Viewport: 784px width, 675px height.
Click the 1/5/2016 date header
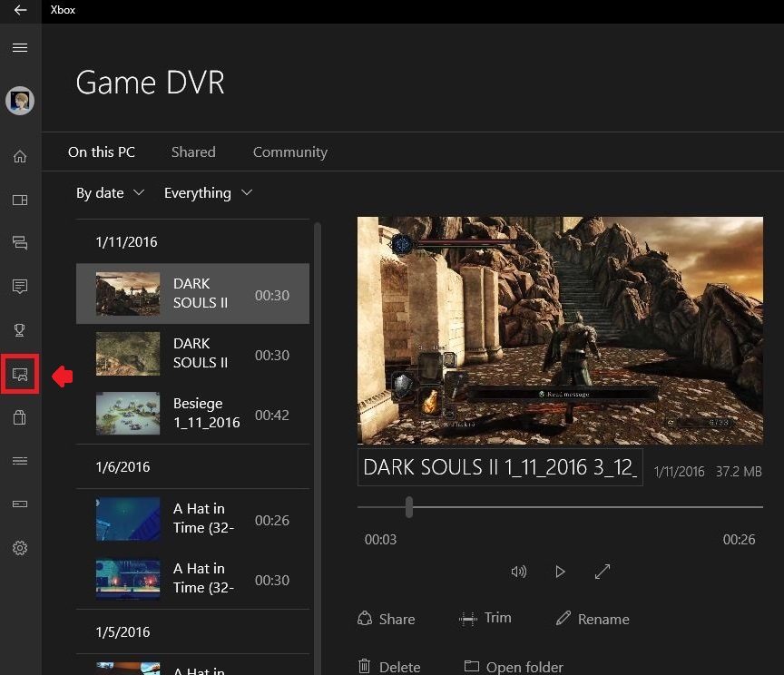click(x=123, y=632)
